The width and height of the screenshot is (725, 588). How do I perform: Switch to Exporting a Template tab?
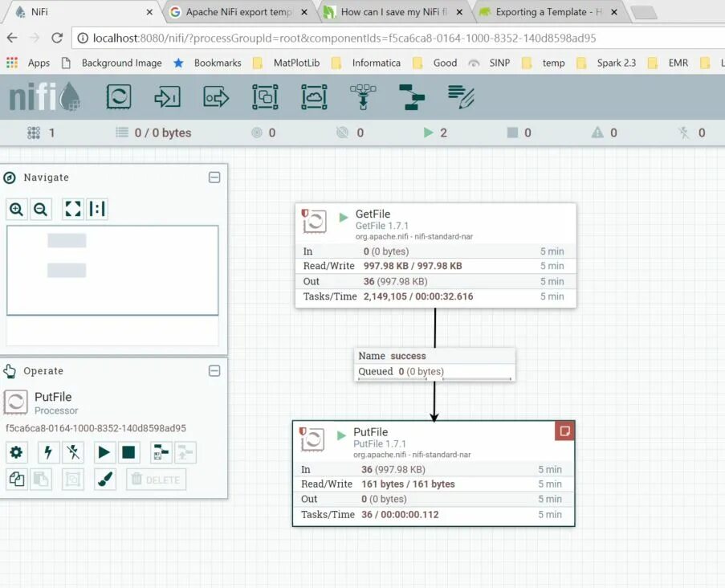(548, 12)
